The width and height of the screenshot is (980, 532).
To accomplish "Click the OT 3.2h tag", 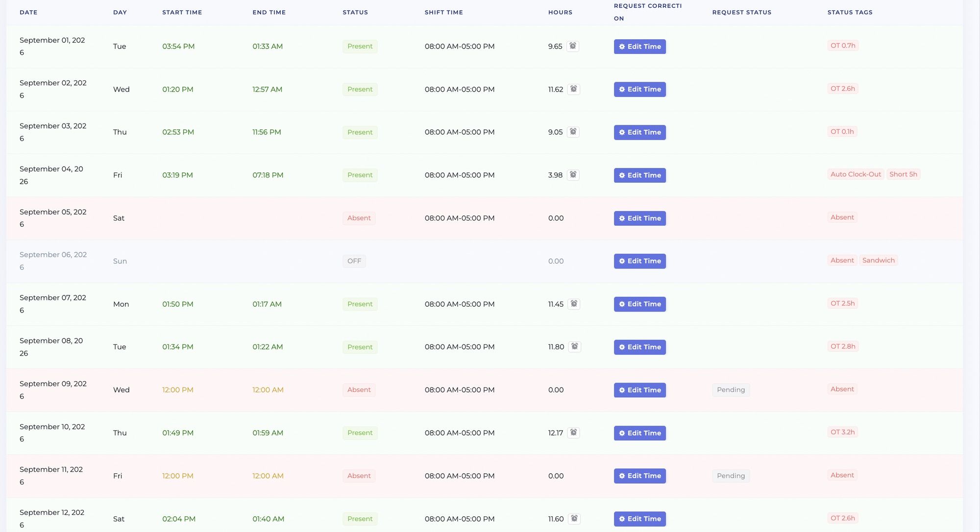I will pyautogui.click(x=842, y=432).
